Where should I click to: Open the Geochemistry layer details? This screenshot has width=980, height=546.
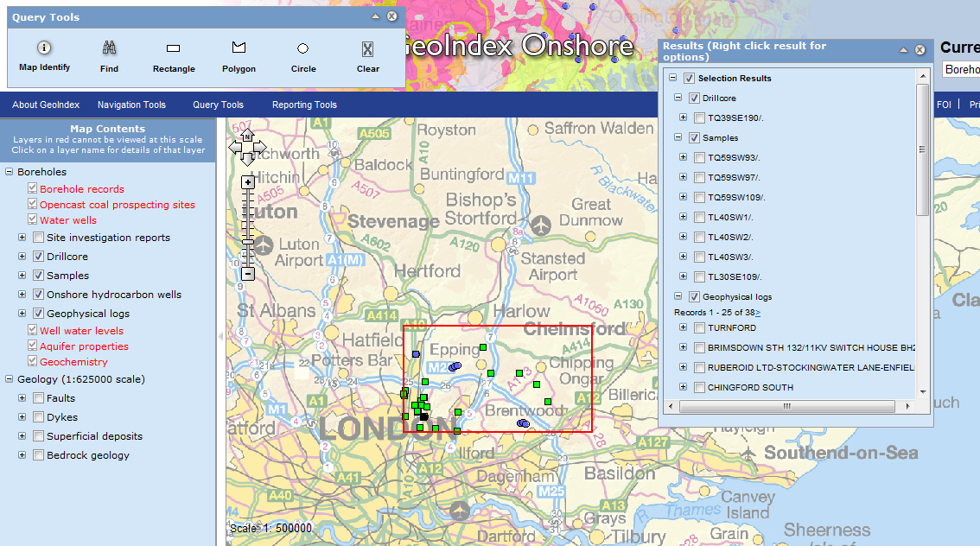73,362
